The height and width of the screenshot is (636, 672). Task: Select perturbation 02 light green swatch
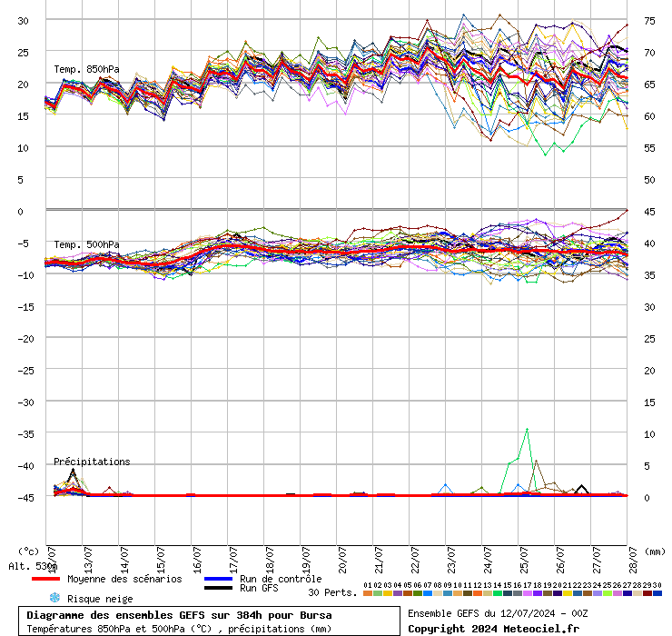pos(378,593)
